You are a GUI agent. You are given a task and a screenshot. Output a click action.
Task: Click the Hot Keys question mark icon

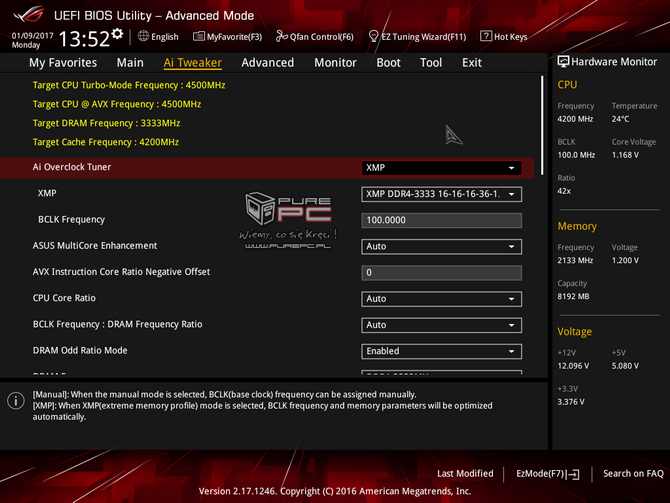click(486, 36)
